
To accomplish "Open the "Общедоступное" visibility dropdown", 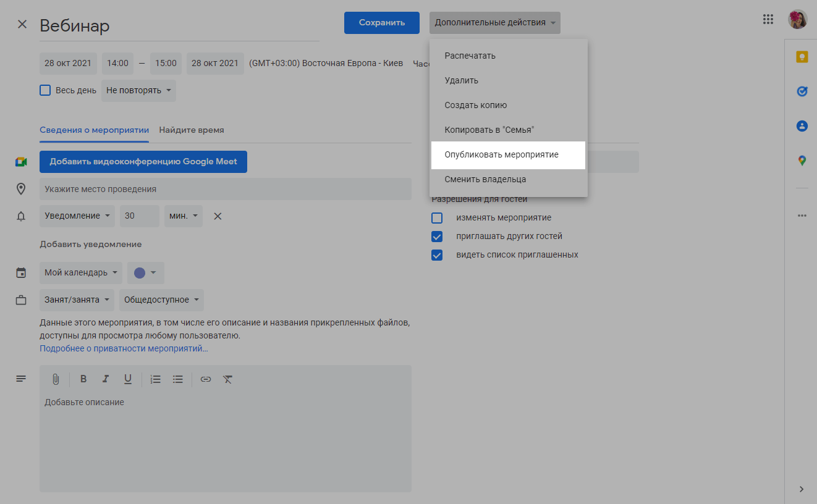I will tap(161, 300).
